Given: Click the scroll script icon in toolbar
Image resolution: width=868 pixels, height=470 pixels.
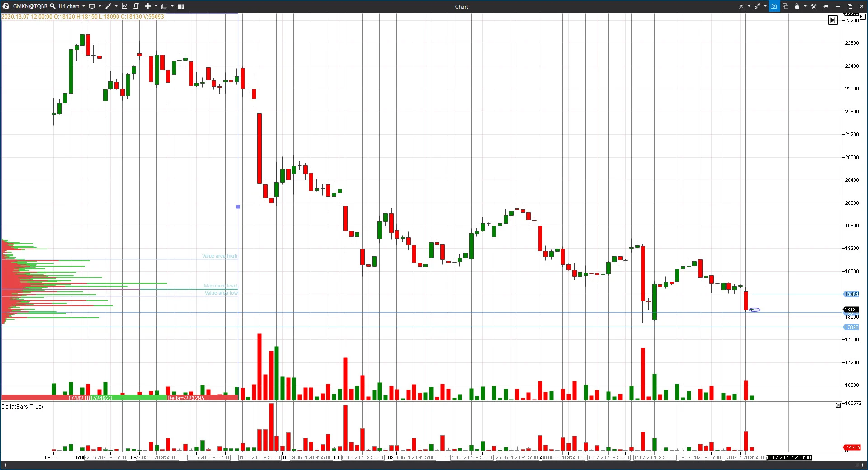Looking at the screenshot, I should point(136,6).
